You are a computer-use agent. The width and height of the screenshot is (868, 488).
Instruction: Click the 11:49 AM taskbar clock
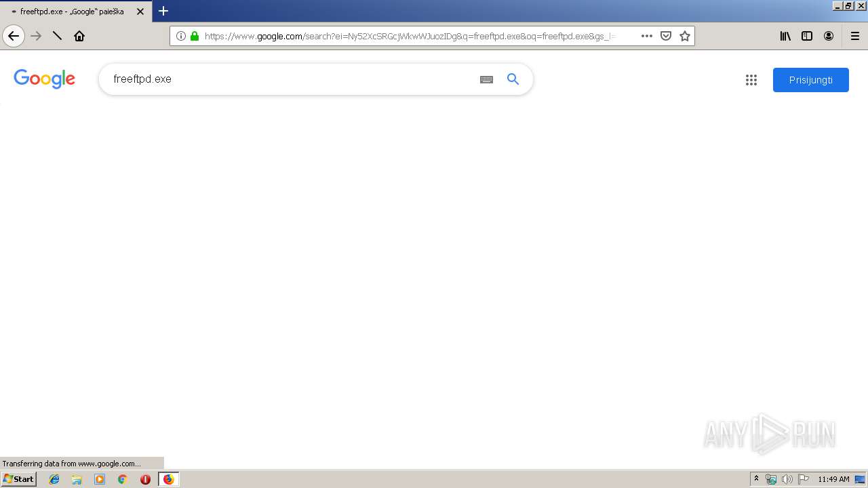tap(833, 479)
